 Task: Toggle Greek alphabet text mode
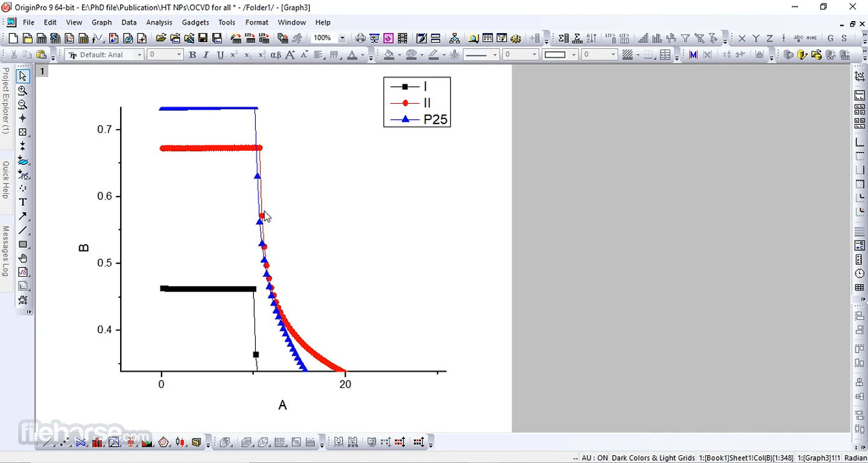click(x=276, y=55)
